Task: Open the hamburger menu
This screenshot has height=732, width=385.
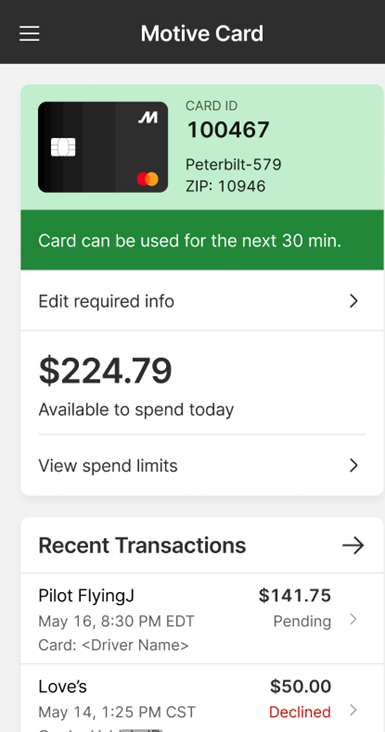Action: [x=29, y=34]
